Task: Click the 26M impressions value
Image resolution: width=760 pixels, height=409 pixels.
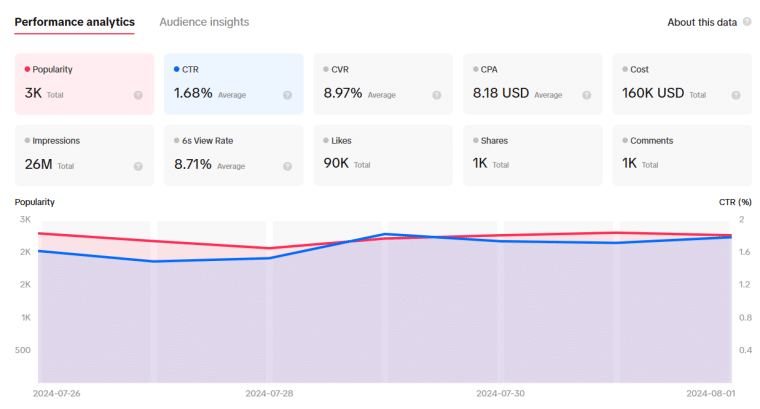Action: tap(38, 164)
